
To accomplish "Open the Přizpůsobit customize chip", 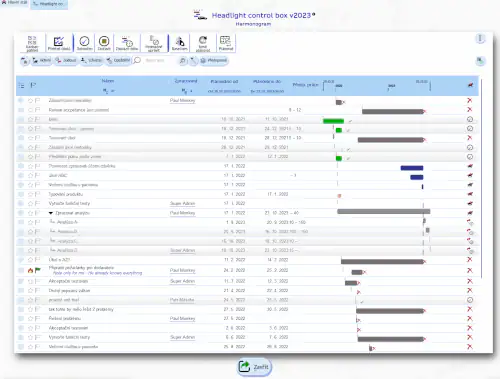I will [214, 61].
